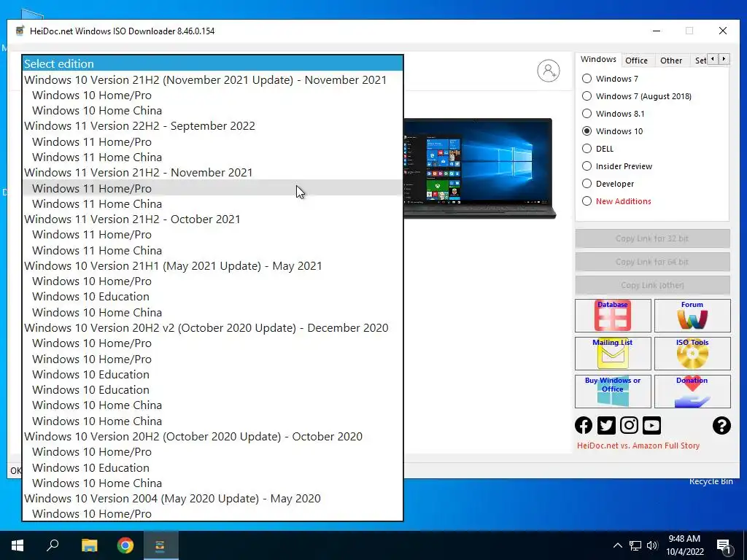Open the volume control in system tray
Image resolution: width=747 pixels, height=560 pixels.
[x=652, y=545]
